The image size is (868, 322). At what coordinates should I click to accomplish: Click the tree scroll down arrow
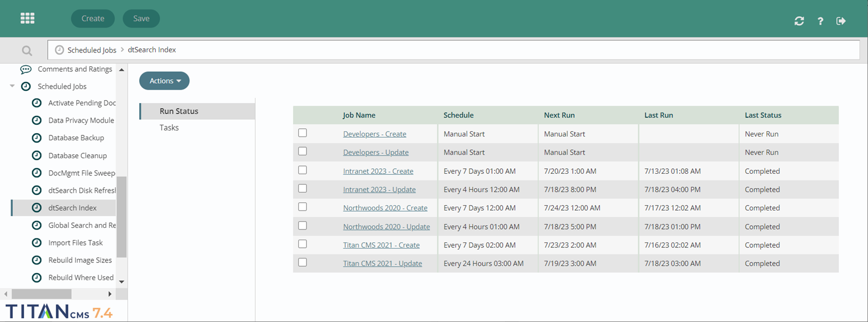(121, 282)
